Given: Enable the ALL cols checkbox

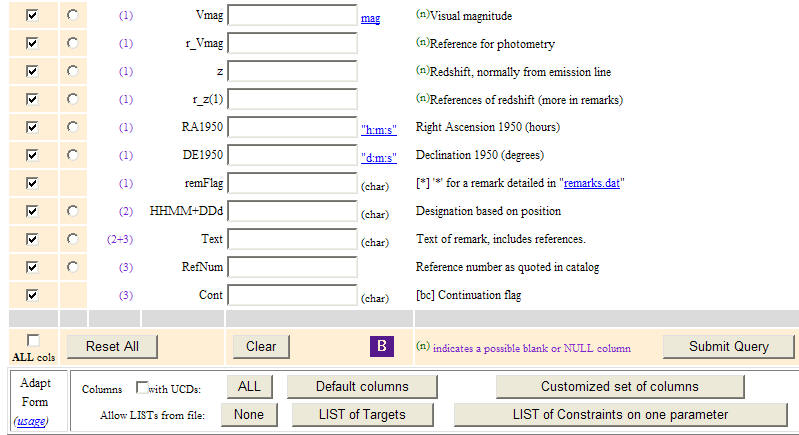Looking at the screenshot, I should click(x=33, y=340).
